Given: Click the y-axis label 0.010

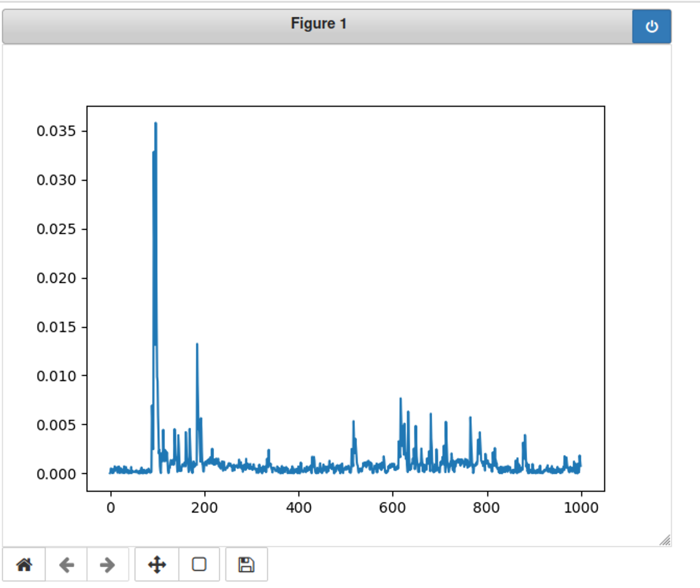Looking at the screenshot, I should [x=56, y=376].
